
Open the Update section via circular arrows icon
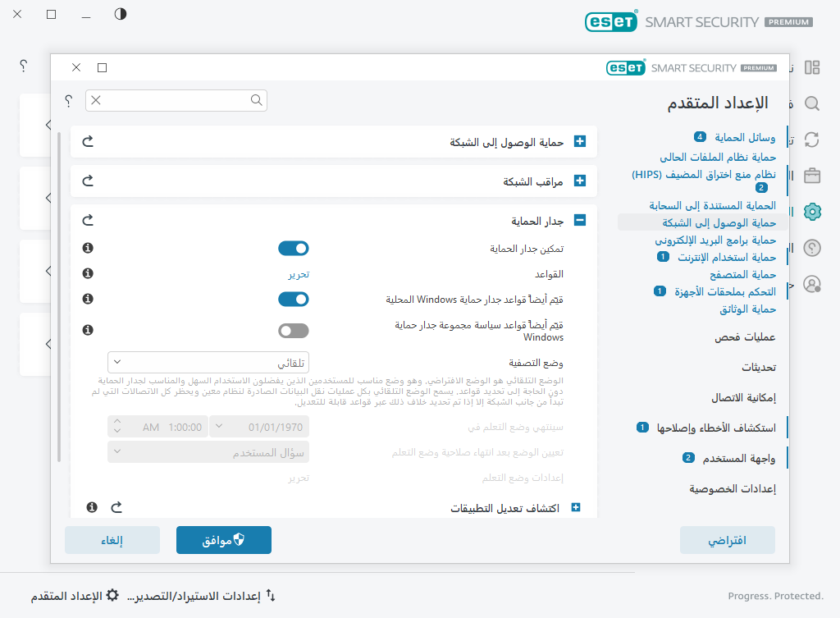click(810, 140)
